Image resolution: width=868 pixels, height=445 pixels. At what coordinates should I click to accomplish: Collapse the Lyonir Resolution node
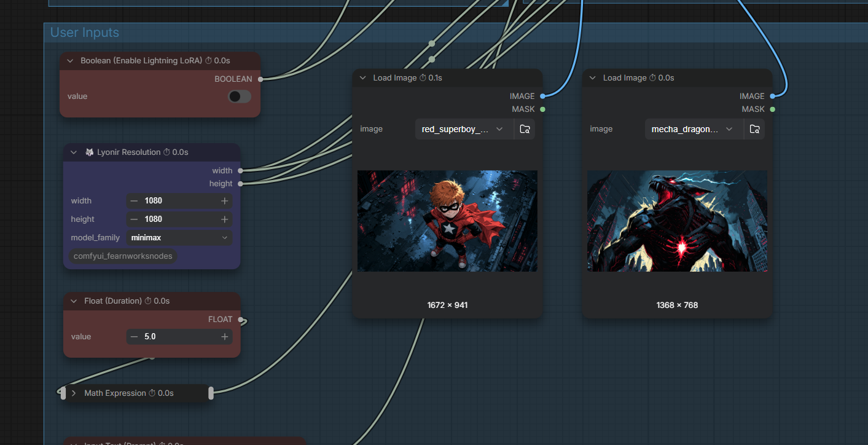pyautogui.click(x=74, y=152)
